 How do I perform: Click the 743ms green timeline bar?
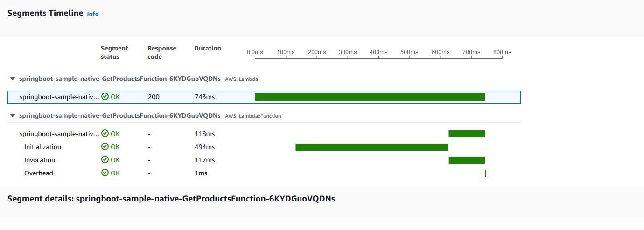tap(370, 97)
